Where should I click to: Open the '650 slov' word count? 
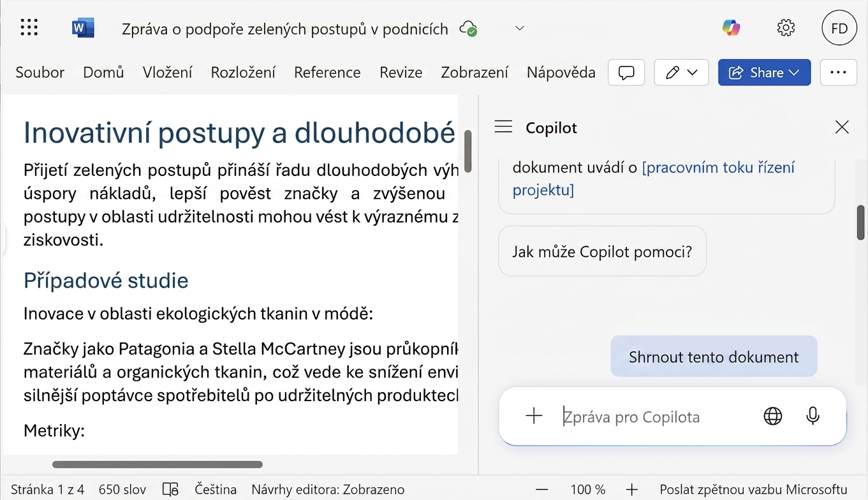click(x=122, y=489)
